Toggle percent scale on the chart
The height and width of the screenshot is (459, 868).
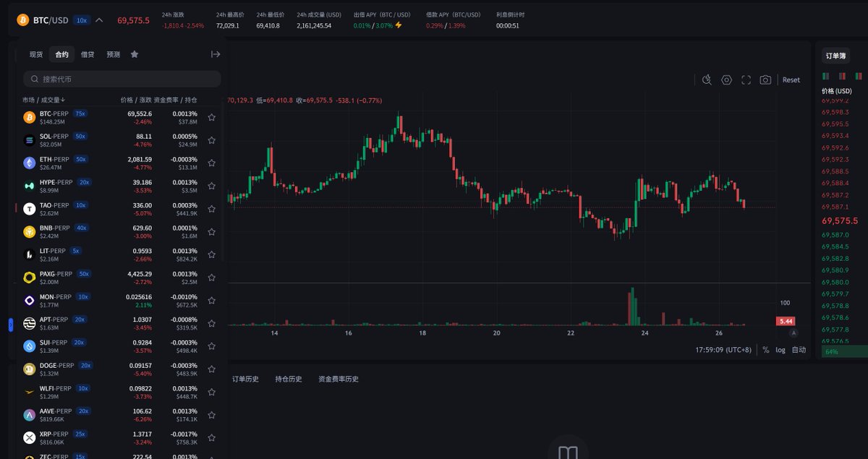click(765, 350)
